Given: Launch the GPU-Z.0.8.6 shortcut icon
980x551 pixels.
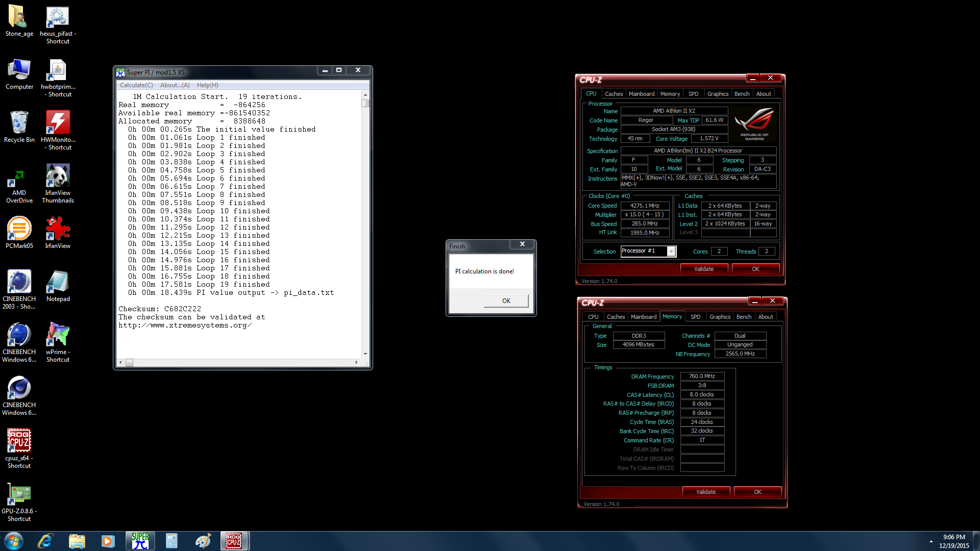Looking at the screenshot, I should [x=19, y=502].
